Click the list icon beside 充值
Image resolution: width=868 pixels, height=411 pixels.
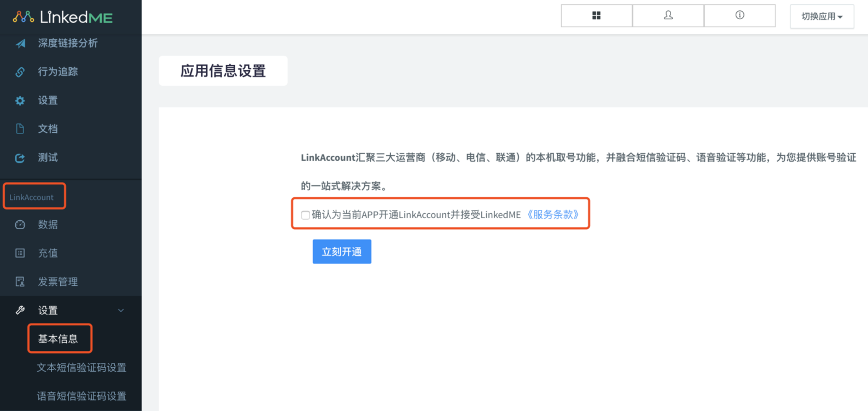pos(20,253)
